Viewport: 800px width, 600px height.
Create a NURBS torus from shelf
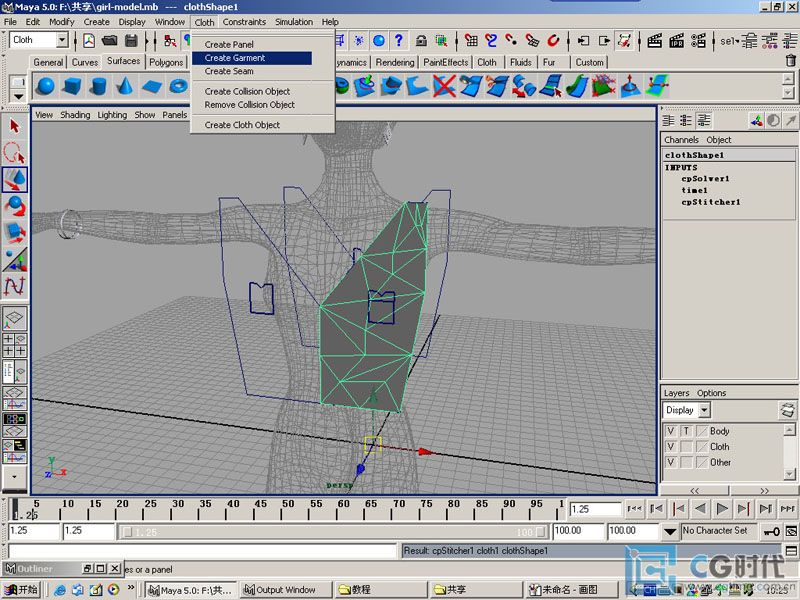[179, 86]
